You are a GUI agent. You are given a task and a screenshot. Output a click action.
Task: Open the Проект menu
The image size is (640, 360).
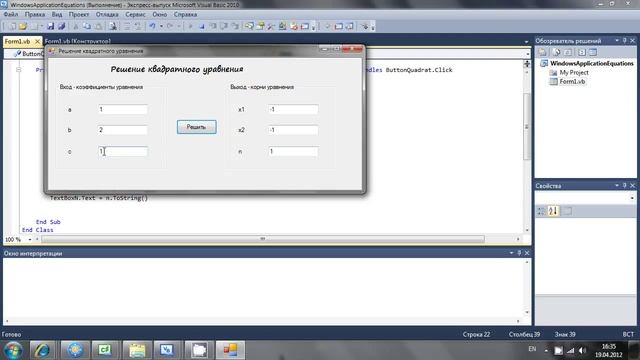coord(79,14)
